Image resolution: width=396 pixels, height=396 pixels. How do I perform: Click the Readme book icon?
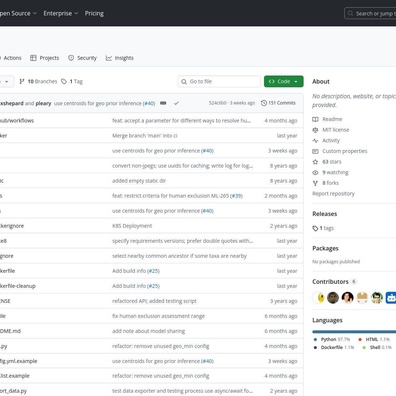tap(315, 119)
